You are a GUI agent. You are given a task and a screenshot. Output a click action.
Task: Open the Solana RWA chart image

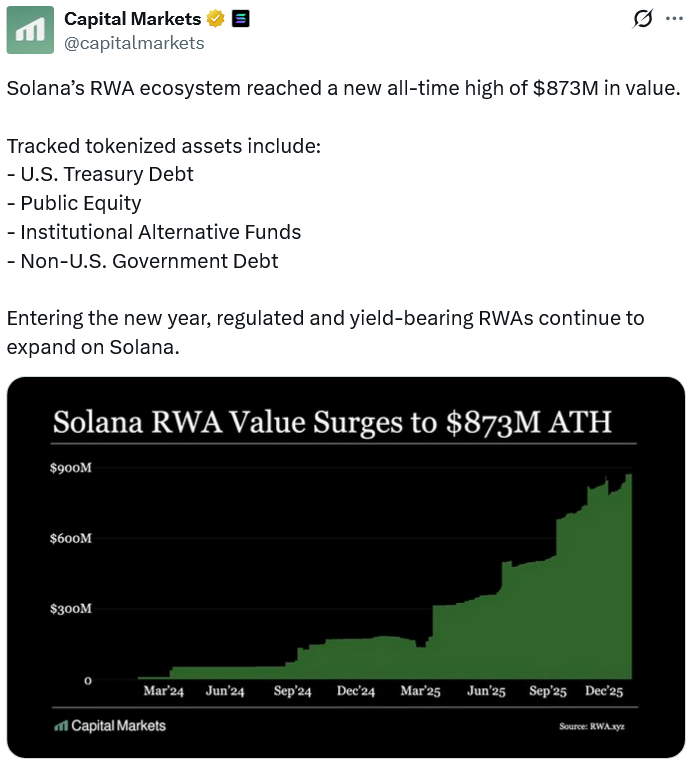[345, 580]
